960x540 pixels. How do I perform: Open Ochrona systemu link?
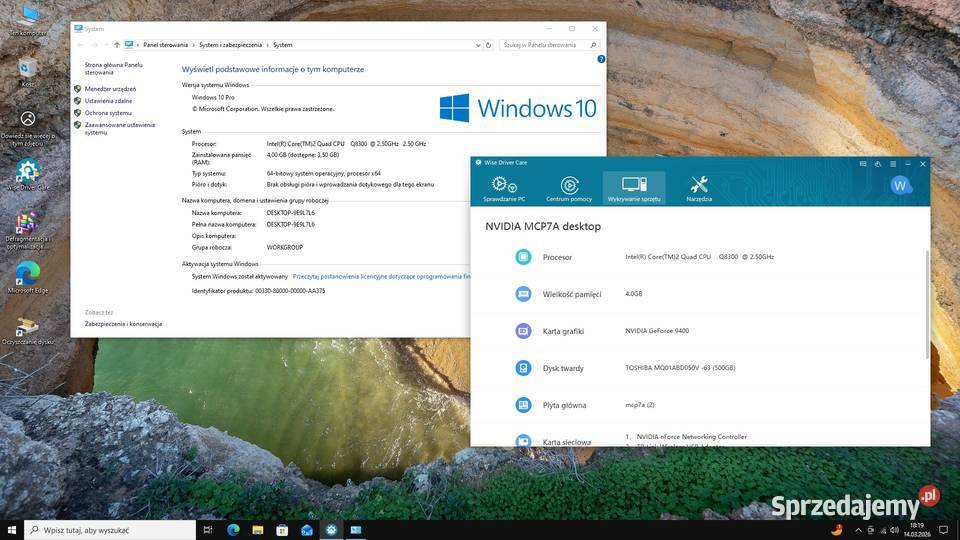tap(108, 113)
